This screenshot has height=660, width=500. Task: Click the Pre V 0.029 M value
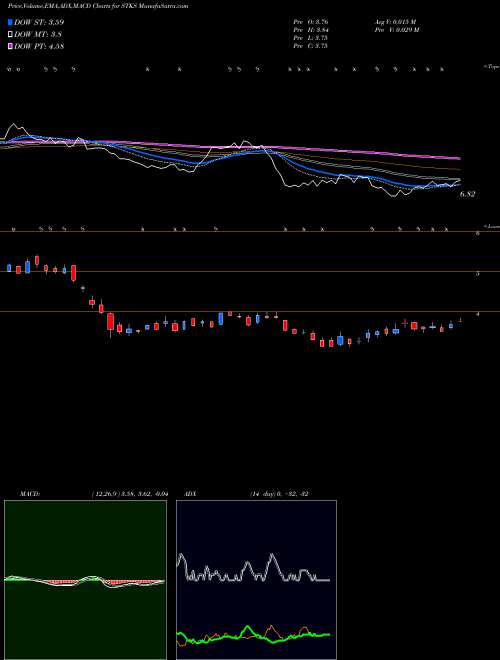coord(396,30)
